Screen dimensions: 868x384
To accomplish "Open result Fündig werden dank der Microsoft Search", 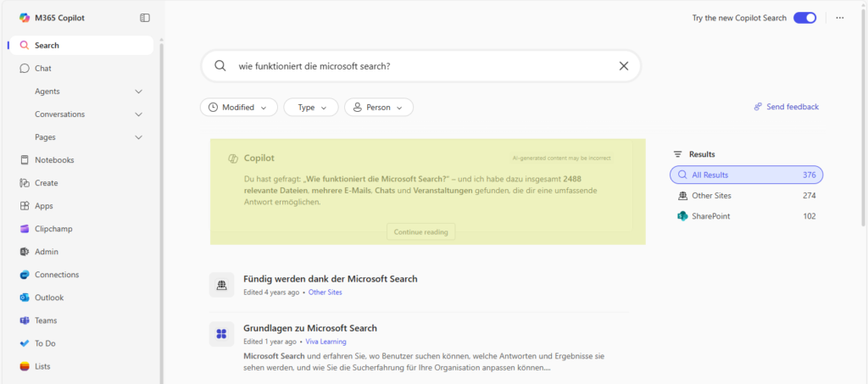I will click(x=331, y=279).
